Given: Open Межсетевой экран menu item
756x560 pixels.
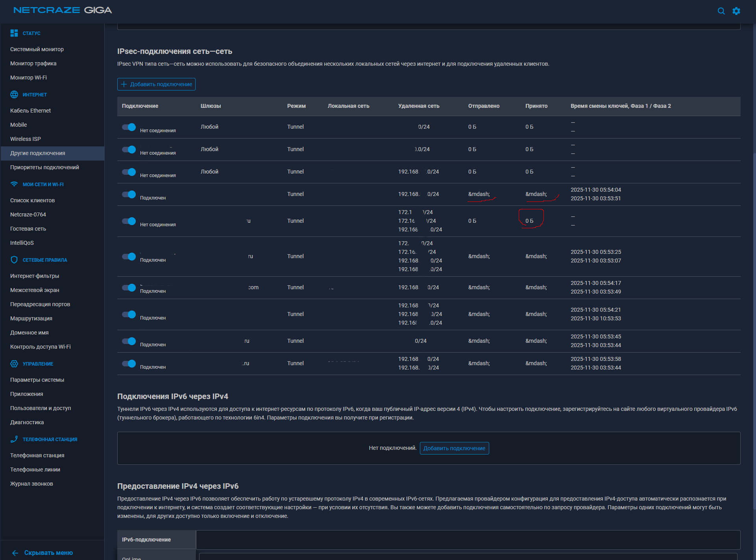Looking at the screenshot, I should [x=35, y=290].
